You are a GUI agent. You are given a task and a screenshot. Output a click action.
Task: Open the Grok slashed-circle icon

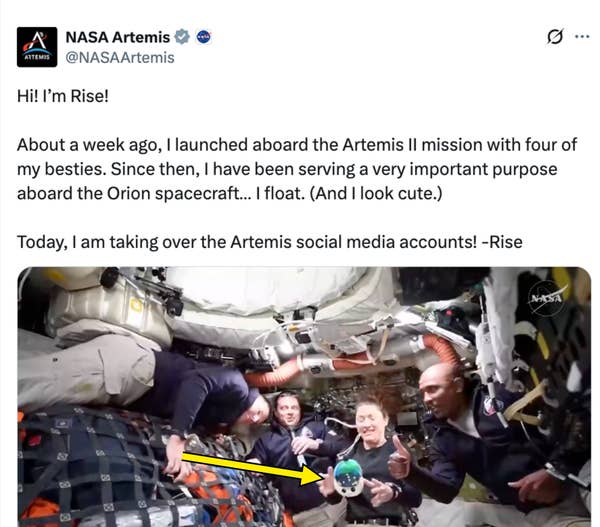554,37
